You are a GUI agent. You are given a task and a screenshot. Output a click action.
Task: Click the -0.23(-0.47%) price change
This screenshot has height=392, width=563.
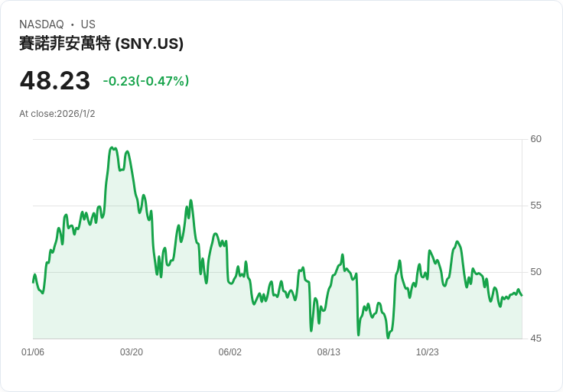(x=145, y=81)
